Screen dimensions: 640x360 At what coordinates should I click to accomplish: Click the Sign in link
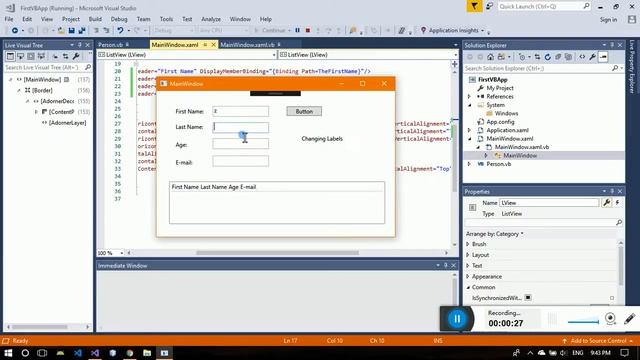point(608,20)
